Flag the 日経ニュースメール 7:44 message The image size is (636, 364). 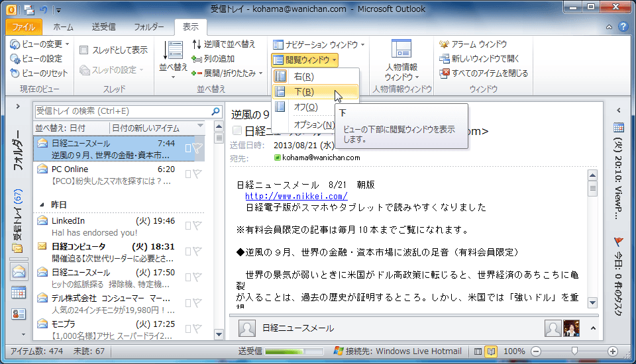click(x=197, y=149)
